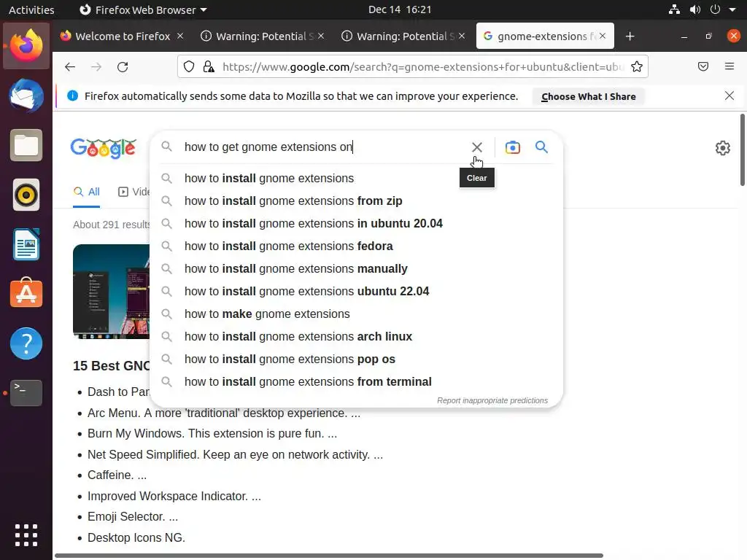Open Rhythmbox from the dock
This screenshot has width=747, height=560.
point(26,195)
